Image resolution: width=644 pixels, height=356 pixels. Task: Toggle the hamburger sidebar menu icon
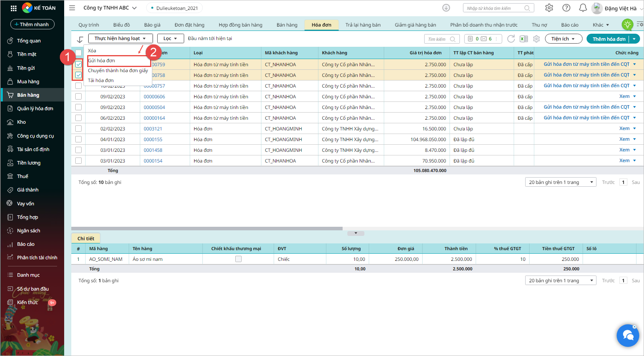coord(72,8)
